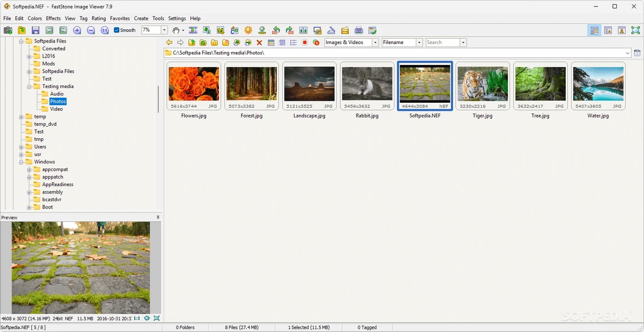This screenshot has height=332, width=644.
Task: Zoom in using the magnifier plus icon
Action: (77, 30)
